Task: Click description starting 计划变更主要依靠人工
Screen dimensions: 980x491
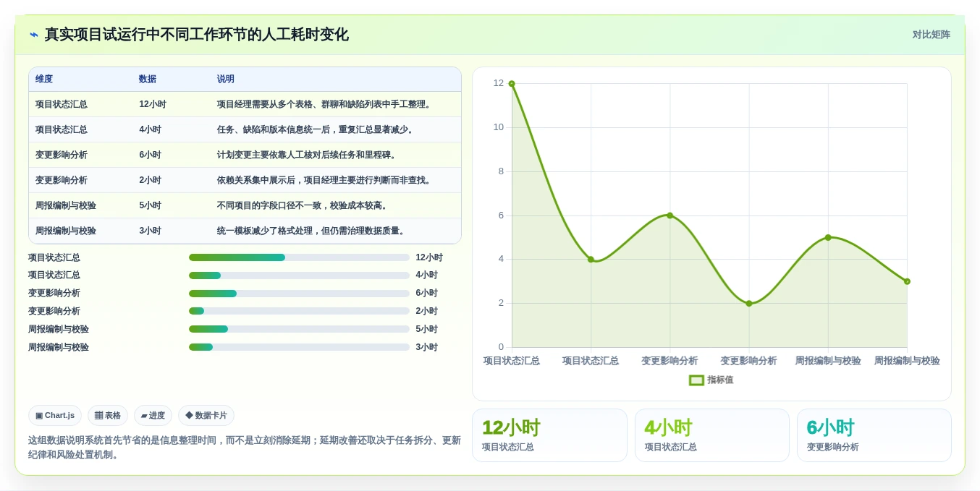Action: click(308, 155)
